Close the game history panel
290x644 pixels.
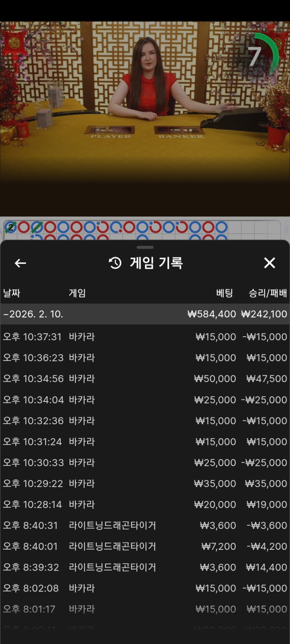point(269,263)
